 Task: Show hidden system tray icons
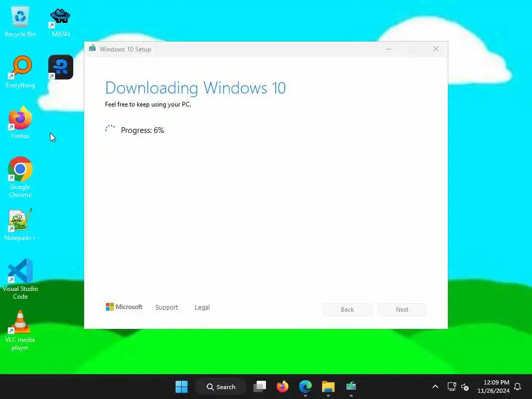pyautogui.click(x=435, y=387)
